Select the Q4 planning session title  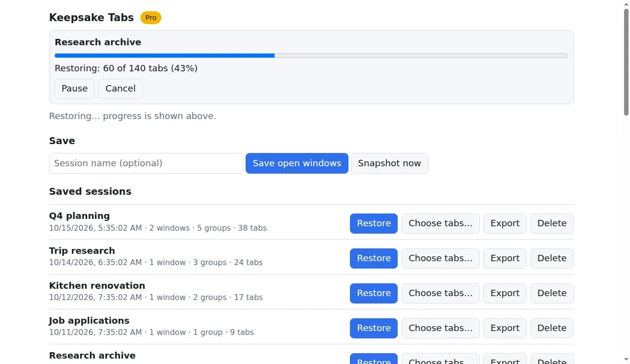pyautogui.click(x=79, y=216)
